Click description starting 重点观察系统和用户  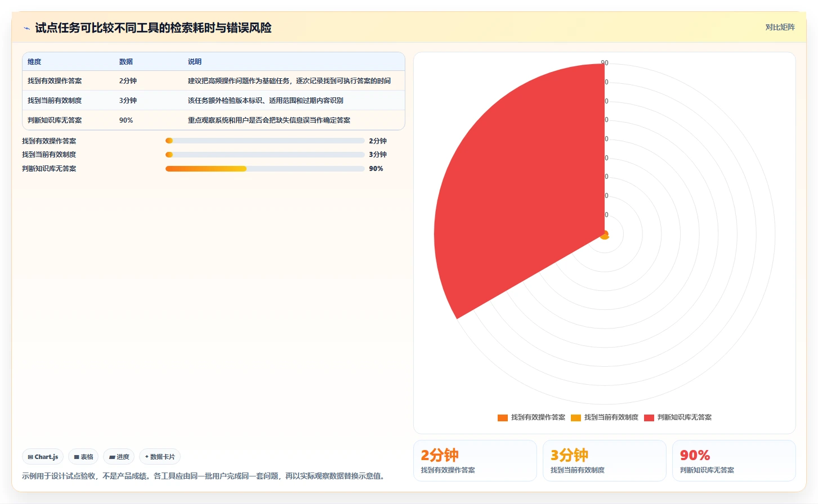point(269,120)
